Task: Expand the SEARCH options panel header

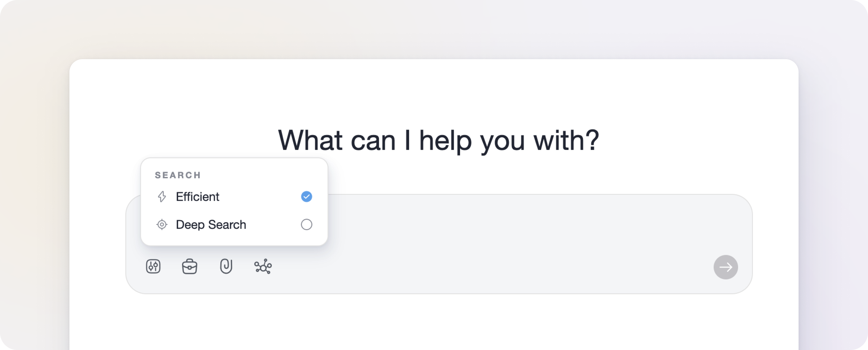Action: (x=178, y=175)
